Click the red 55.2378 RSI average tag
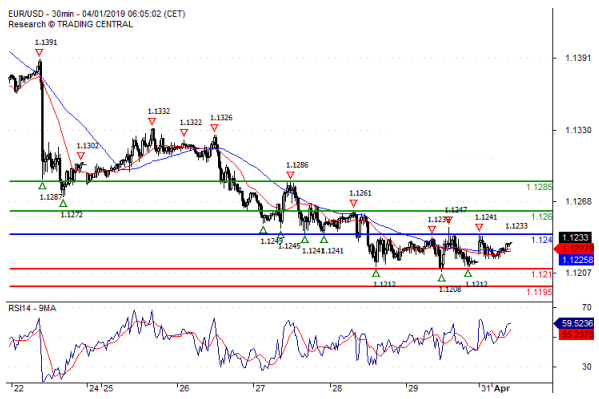 coord(576,335)
